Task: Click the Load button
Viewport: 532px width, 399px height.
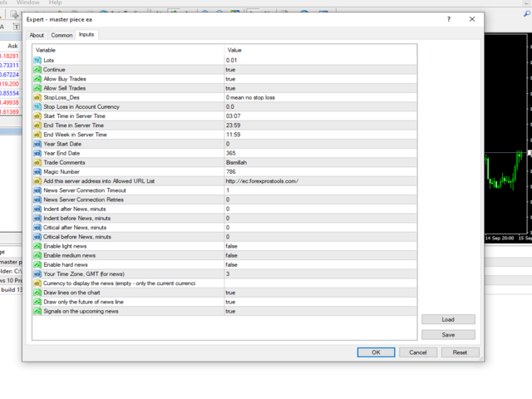Action: tap(448, 319)
